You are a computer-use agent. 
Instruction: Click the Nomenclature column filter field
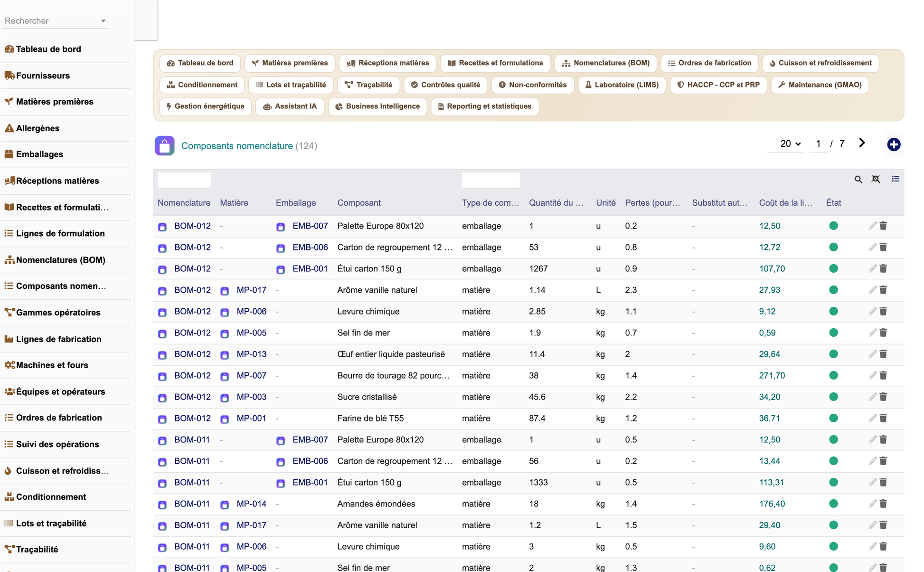pos(184,180)
